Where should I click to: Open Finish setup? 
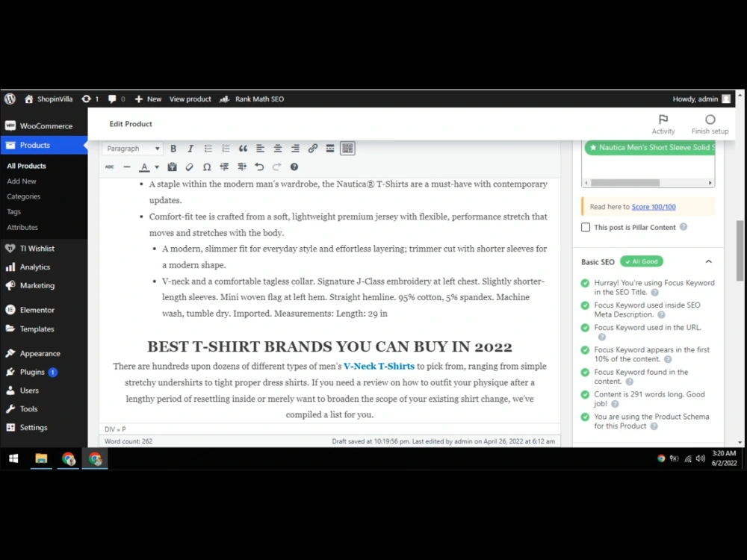710,124
